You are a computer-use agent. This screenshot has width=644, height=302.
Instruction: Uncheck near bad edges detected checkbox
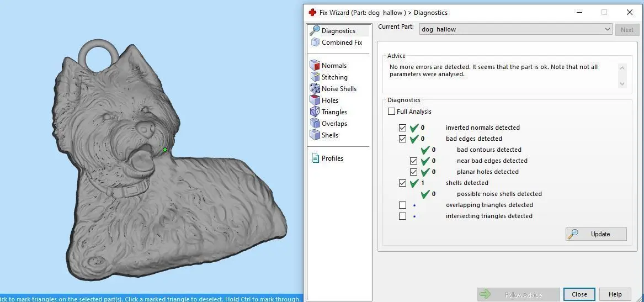[x=413, y=161]
